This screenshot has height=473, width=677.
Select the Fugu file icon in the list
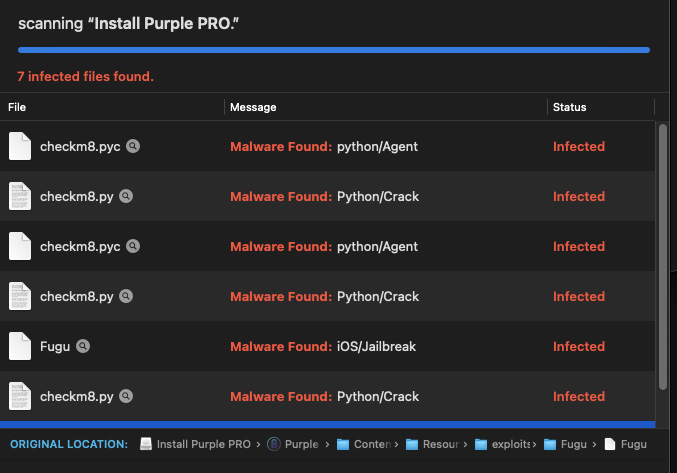[x=20, y=346]
